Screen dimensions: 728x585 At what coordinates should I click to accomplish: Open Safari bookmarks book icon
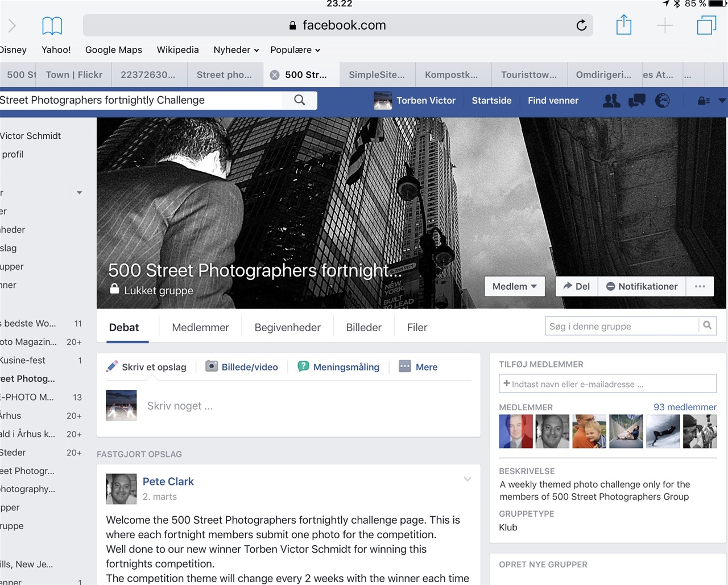tap(52, 26)
